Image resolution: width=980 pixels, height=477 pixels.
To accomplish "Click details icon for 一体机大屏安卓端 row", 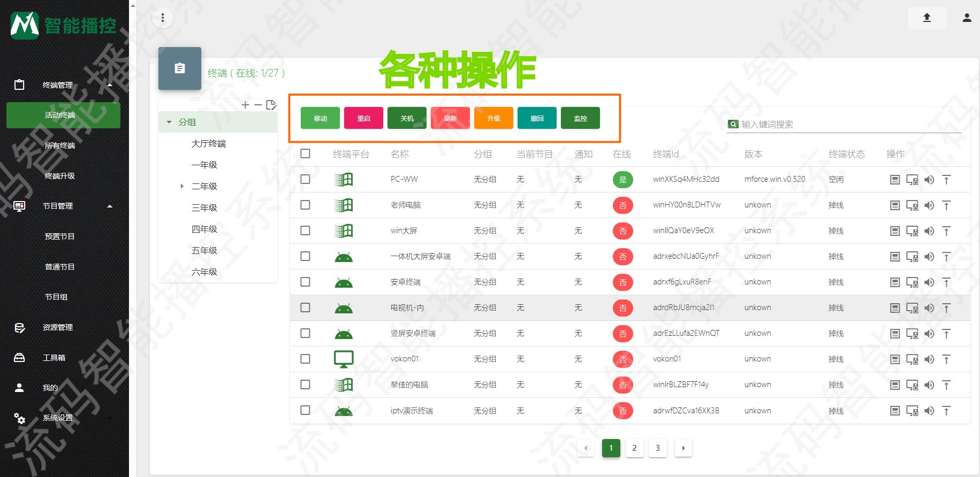I will coord(895,257).
